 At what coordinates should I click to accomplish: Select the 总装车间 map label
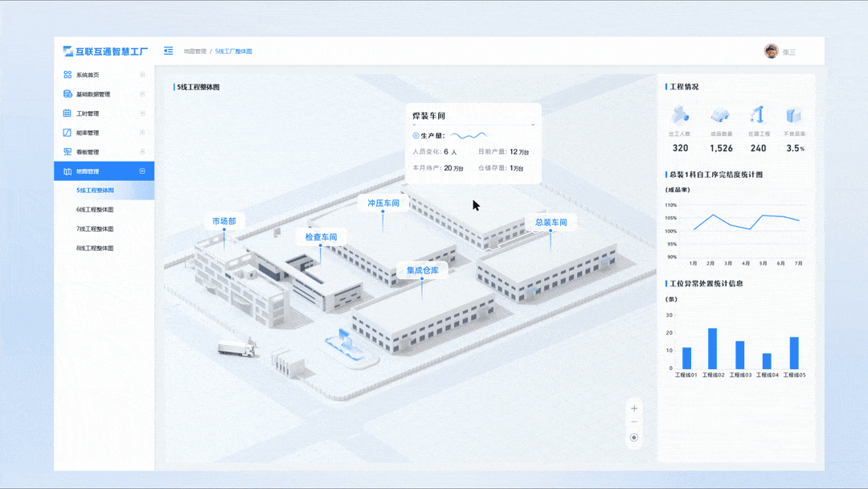(x=551, y=222)
